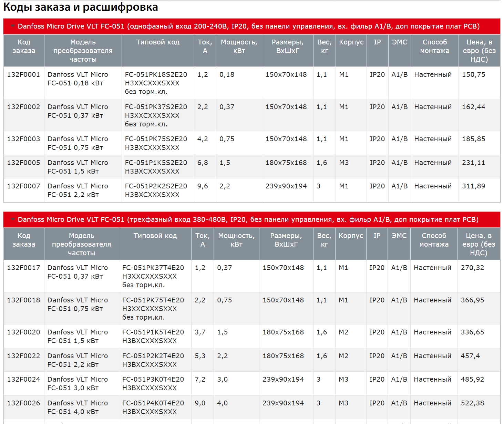Click dimensions 180x75x168 in row 132F0005

pos(286,163)
